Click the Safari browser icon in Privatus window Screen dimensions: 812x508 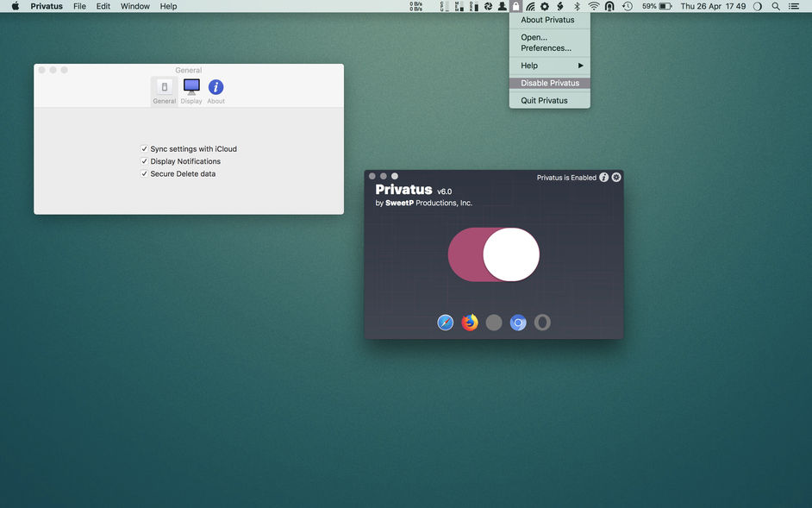click(x=446, y=323)
